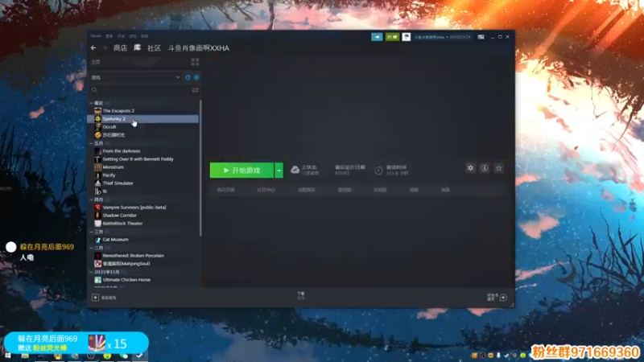
Task: Click the 主页 library home button
Action: coord(96,62)
